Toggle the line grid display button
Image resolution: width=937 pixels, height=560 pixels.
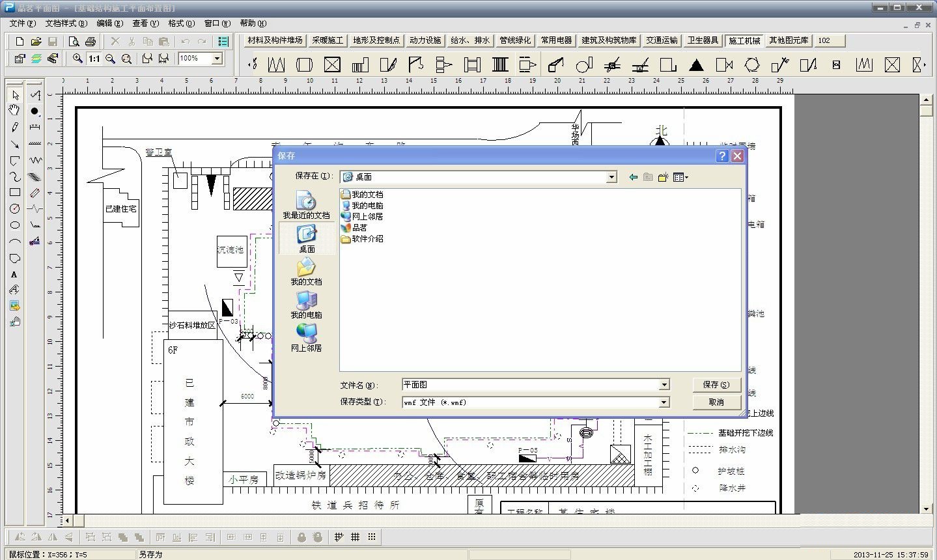click(356, 537)
